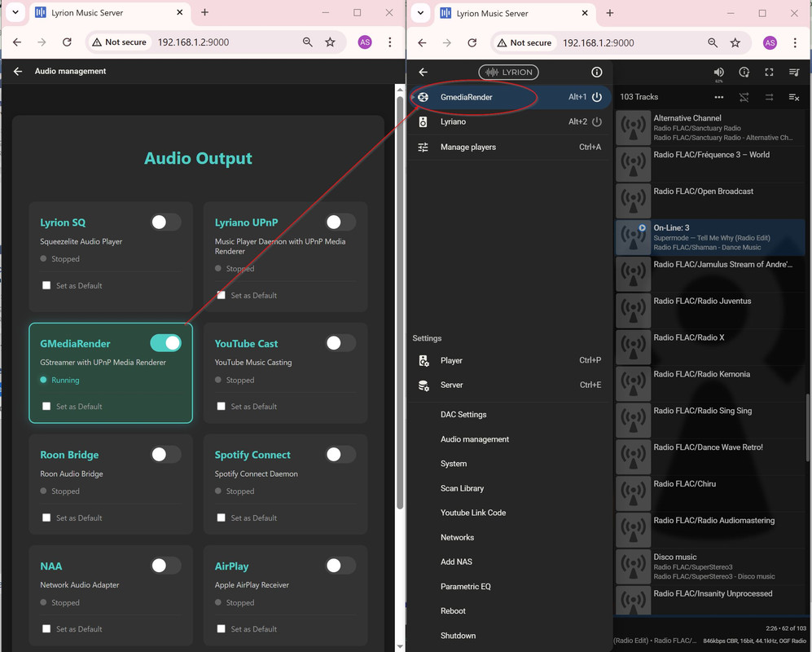Click the clear queue icon

pyautogui.click(x=794, y=97)
